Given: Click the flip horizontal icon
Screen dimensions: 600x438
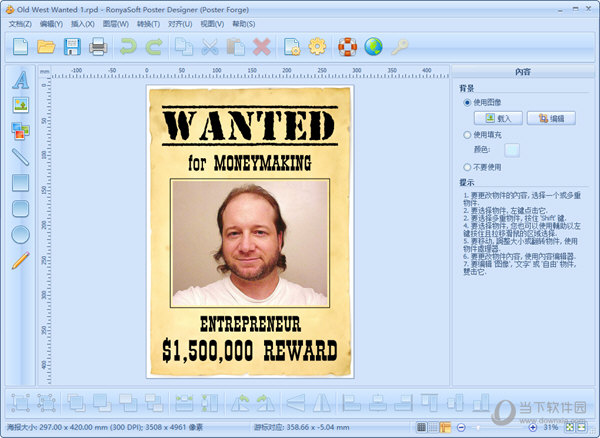Looking at the screenshot, I should click(322, 403).
